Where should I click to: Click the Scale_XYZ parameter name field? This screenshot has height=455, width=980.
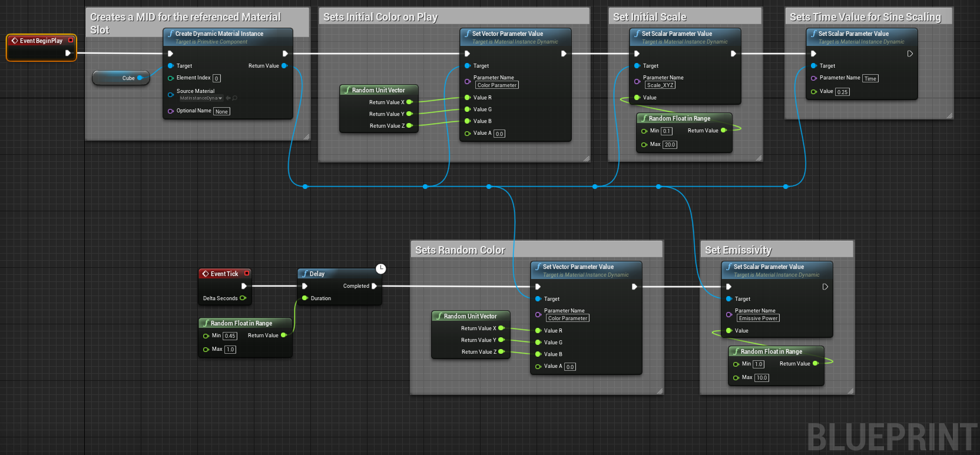point(660,85)
